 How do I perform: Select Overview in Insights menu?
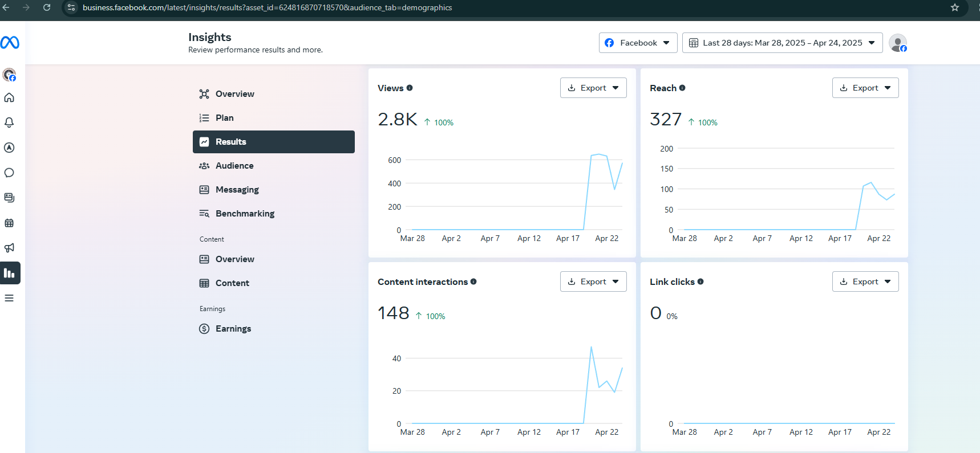pyautogui.click(x=274, y=94)
